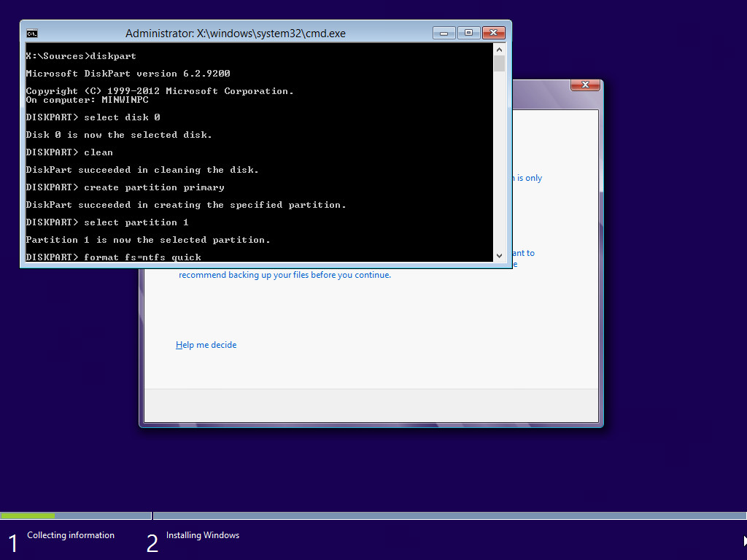Close the command prompt window
Screen dimensions: 747x560
pyautogui.click(x=494, y=33)
